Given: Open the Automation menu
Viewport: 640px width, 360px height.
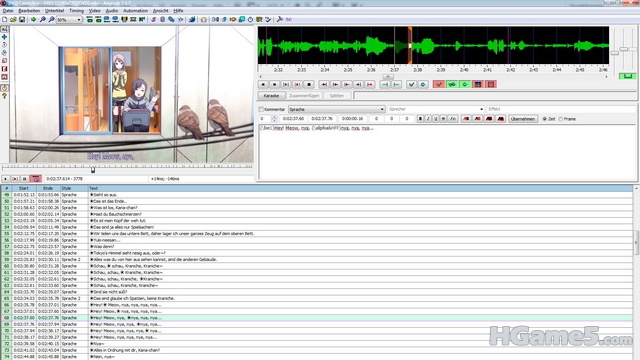Looking at the screenshot, I should coord(135,11).
